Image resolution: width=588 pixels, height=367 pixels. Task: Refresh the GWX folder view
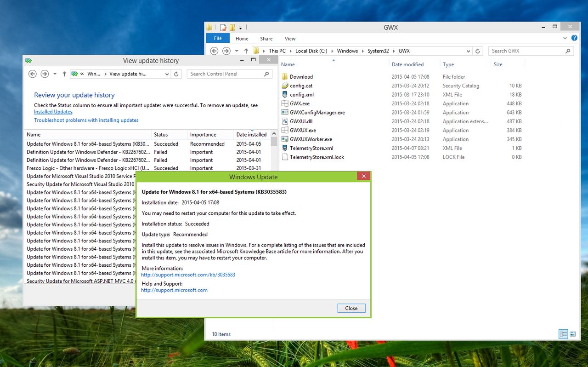coord(478,51)
